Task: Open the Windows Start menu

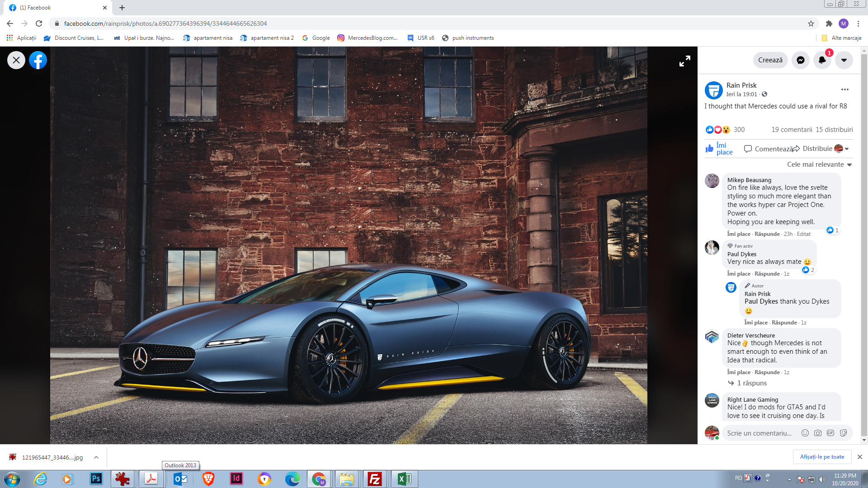Action: point(12,479)
